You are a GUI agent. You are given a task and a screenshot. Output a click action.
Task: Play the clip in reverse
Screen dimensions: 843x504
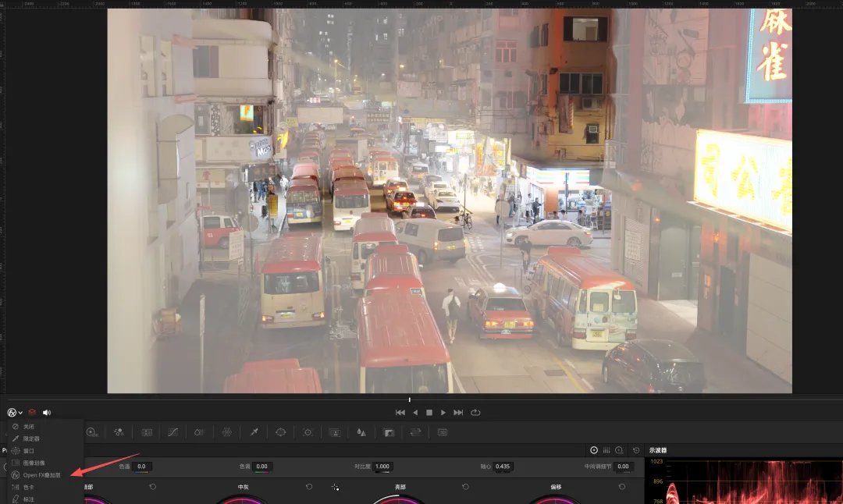click(x=415, y=413)
